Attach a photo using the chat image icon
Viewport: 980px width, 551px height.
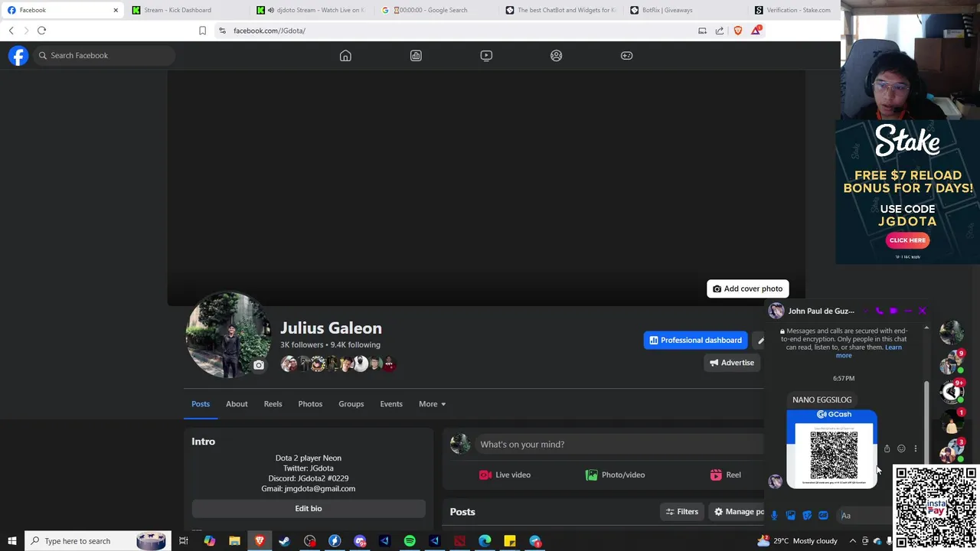791,516
